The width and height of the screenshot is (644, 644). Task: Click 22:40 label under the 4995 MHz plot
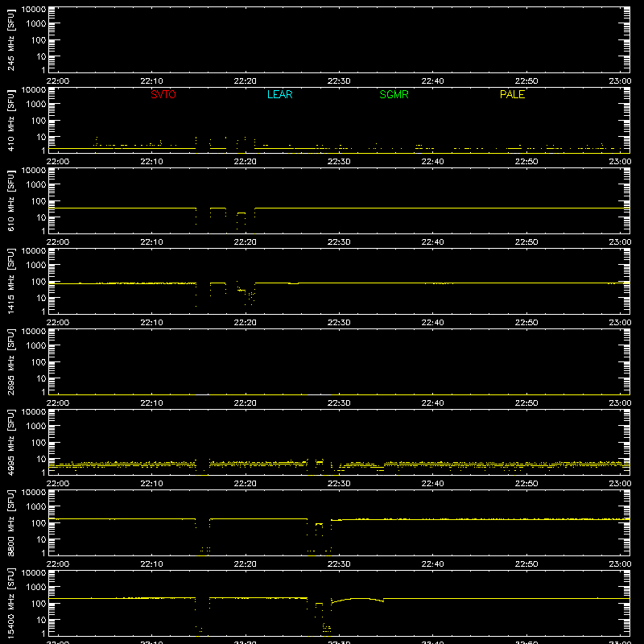(432, 484)
